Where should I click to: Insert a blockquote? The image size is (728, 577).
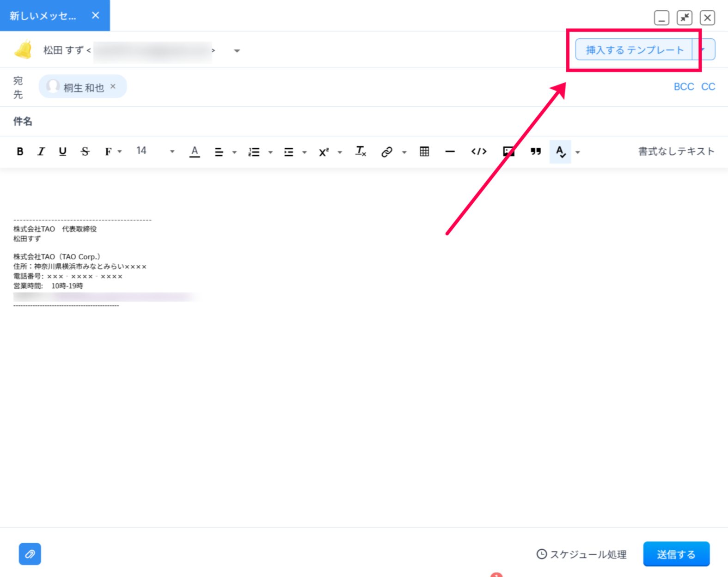[x=535, y=152]
